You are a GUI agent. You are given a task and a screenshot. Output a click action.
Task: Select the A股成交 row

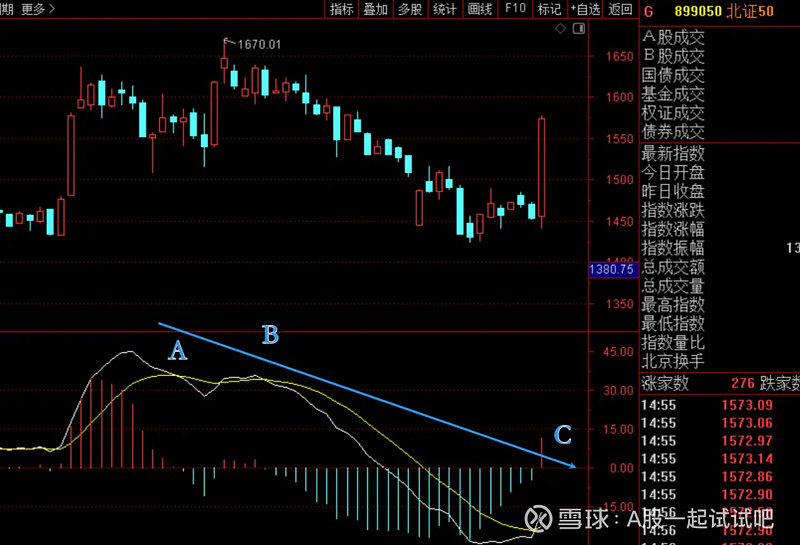point(673,37)
